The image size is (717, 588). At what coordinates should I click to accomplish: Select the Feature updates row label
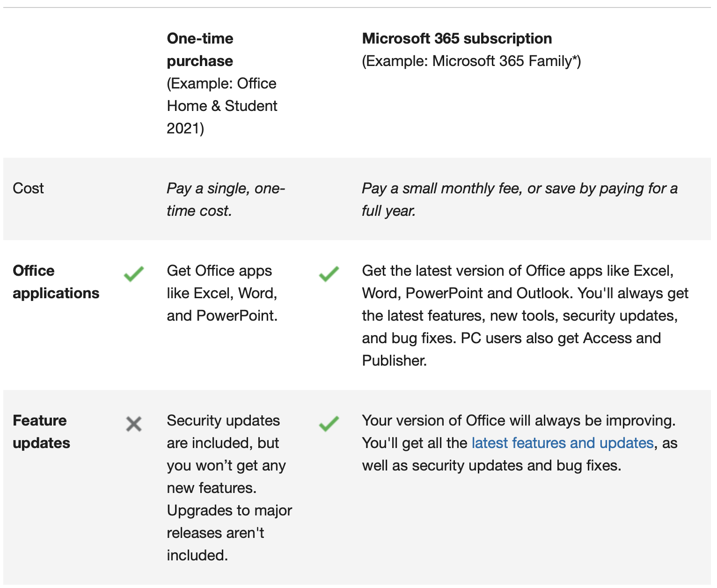click(x=41, y=432)
